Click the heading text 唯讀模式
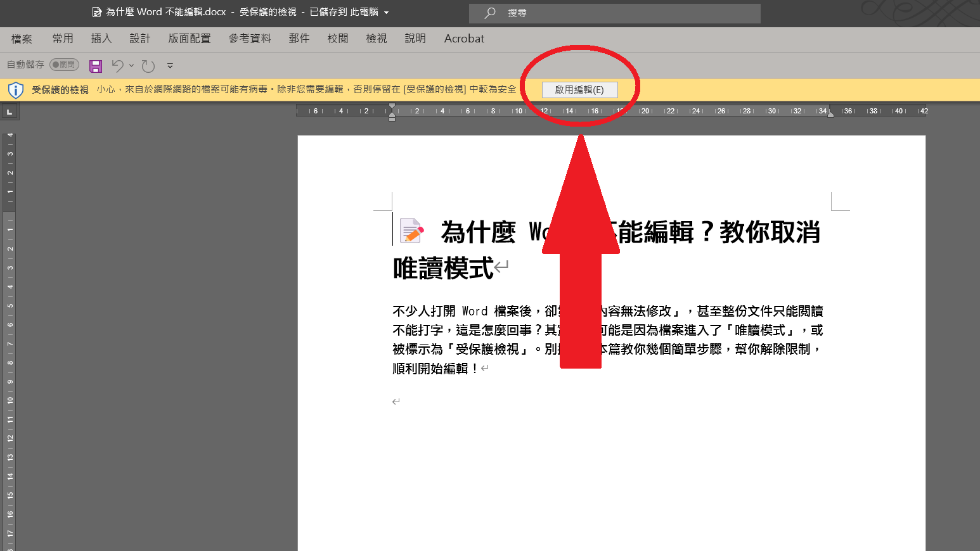The height and width of the screenshot is (551, 980). tap(443, 269)
